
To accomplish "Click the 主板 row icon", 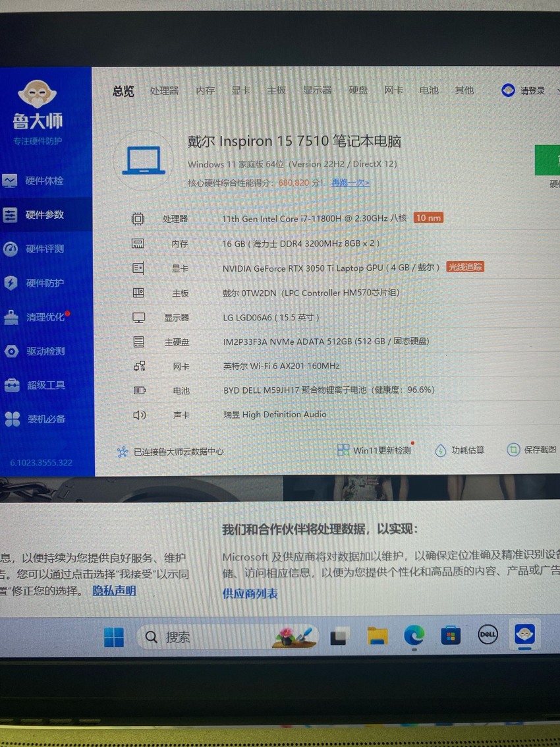I will [x=138, y=293].
